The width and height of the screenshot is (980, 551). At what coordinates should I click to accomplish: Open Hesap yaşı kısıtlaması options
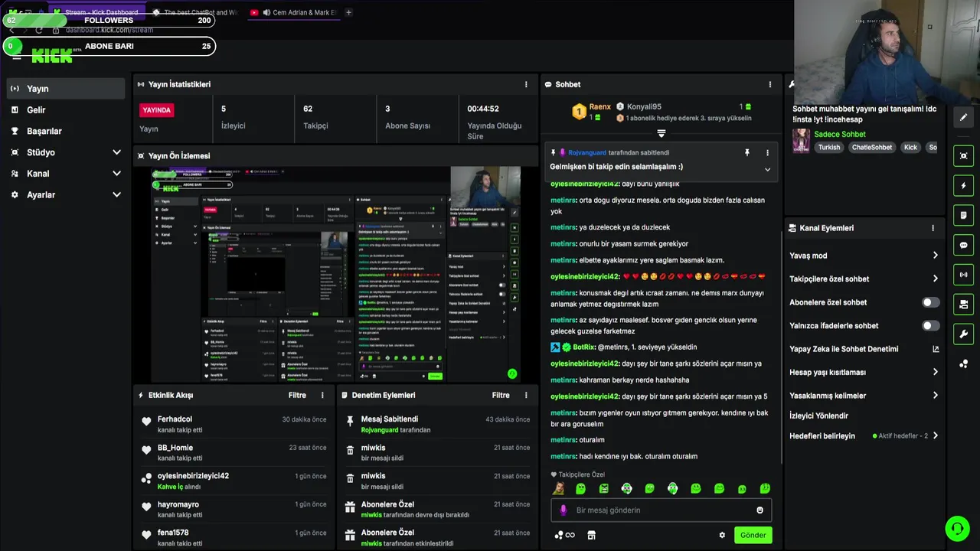tap(935, 372)
